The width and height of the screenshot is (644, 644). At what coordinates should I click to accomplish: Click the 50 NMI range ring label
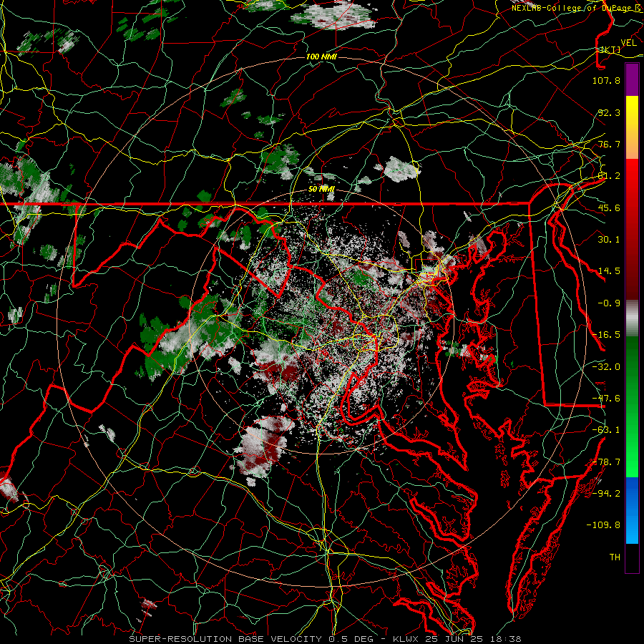321,190
